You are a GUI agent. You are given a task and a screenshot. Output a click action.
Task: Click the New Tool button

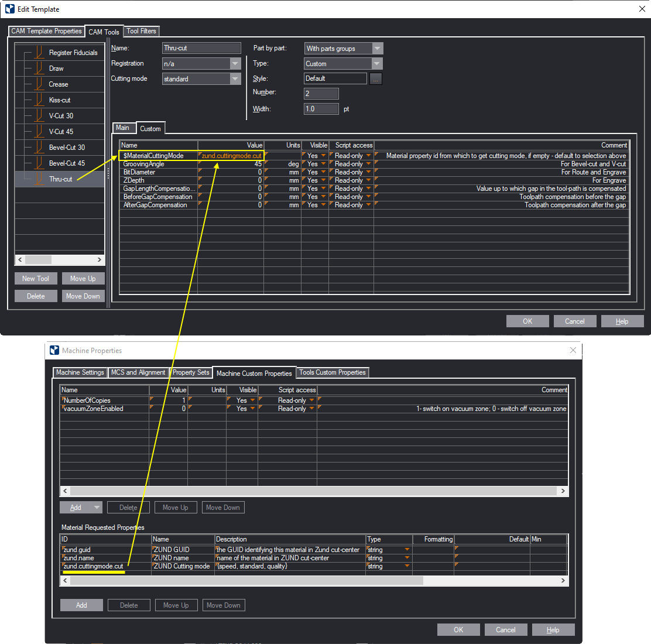point(36,279)
